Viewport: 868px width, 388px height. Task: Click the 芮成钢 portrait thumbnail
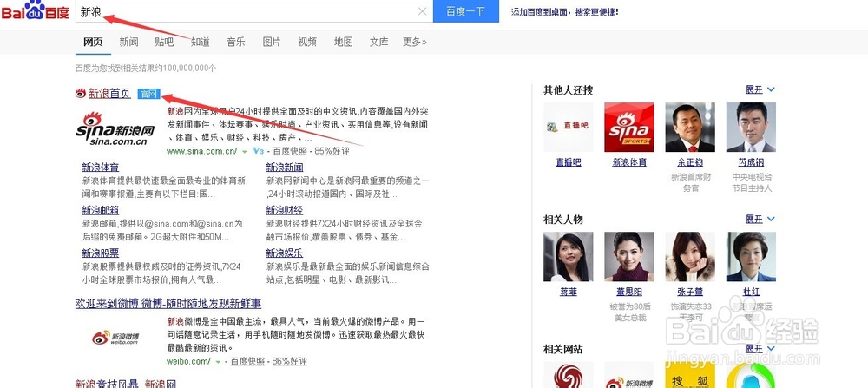pos(751,128)
